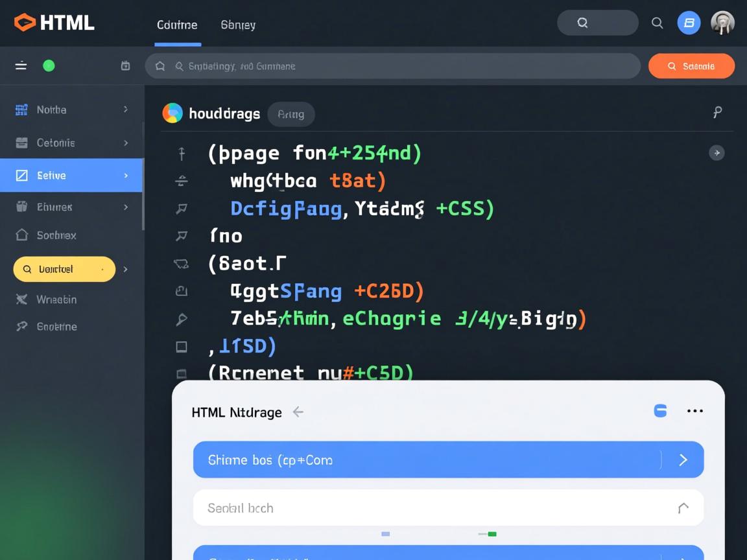Expand the Notba sidebar item chevron
The width and height of the screenshot is (747, 560).
coord(126,110)
